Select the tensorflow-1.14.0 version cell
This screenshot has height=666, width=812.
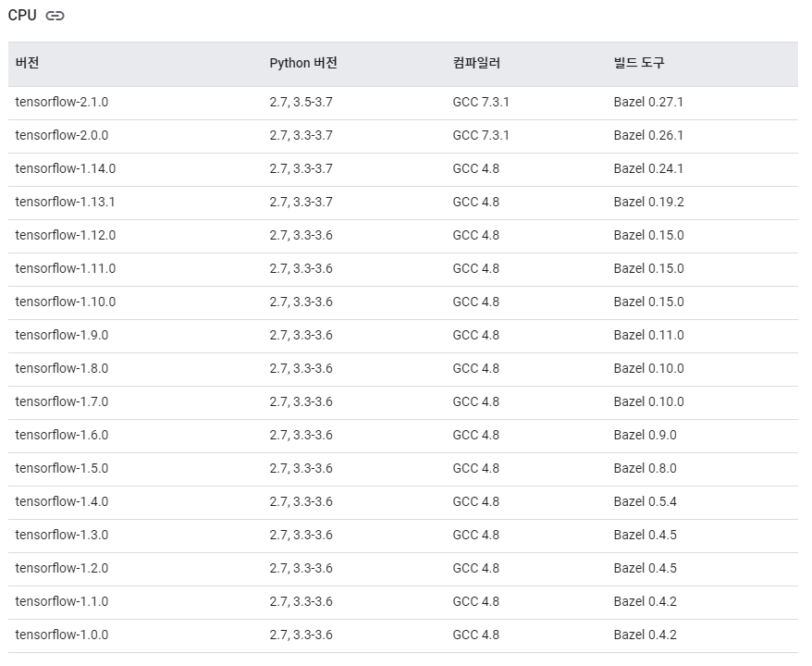66,169
